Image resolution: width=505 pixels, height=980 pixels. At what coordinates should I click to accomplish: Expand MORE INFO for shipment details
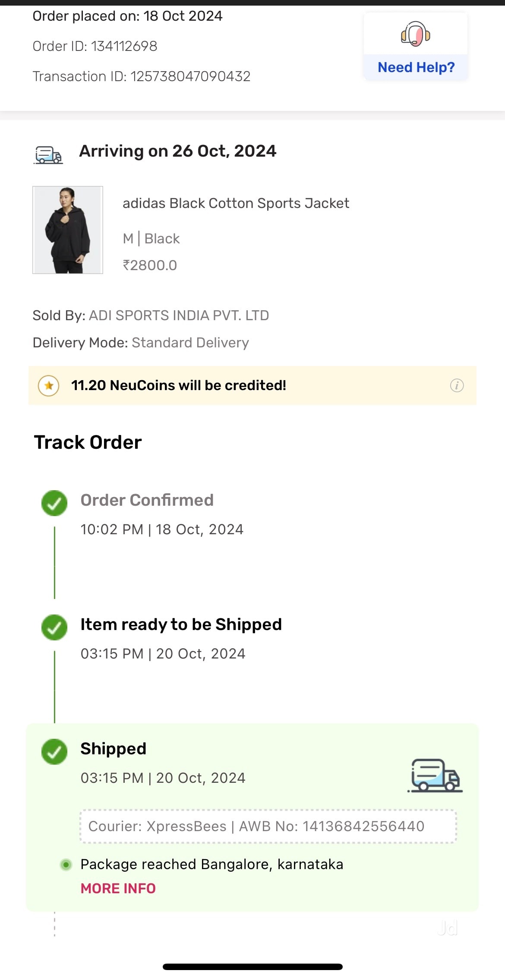click(x=118, y=889)
